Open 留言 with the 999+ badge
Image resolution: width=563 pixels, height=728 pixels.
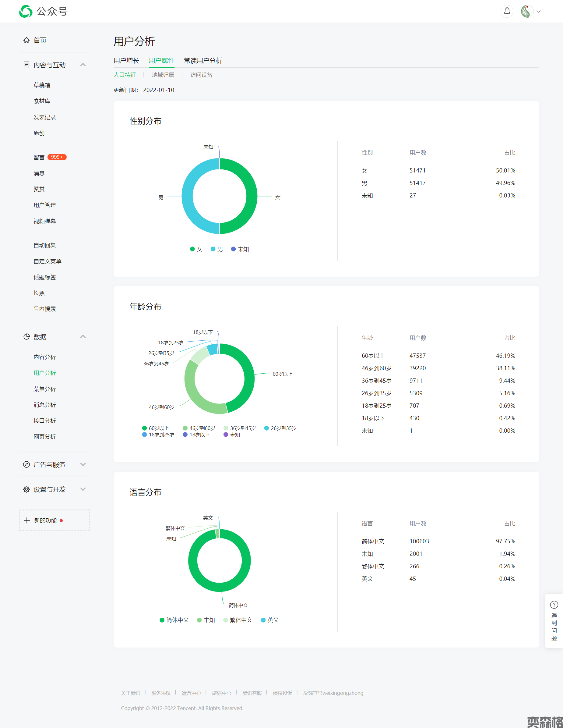(39, 157)
